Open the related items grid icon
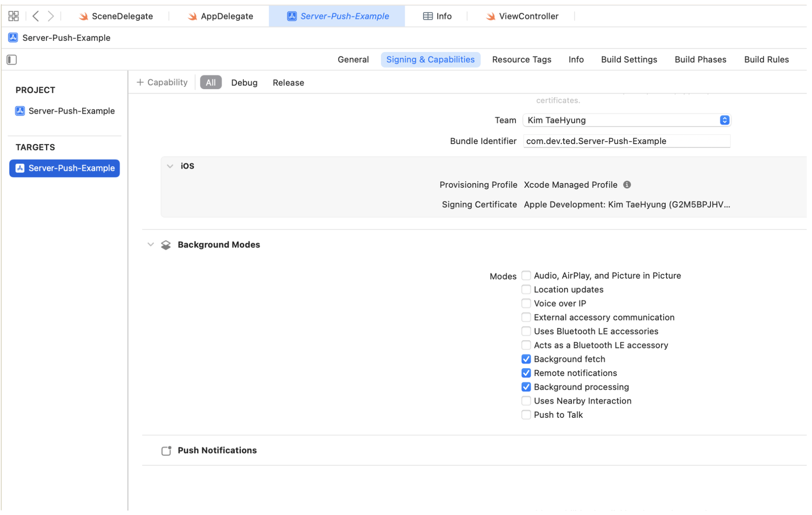This screenshot has width=812, height=515. coord(13,16)
